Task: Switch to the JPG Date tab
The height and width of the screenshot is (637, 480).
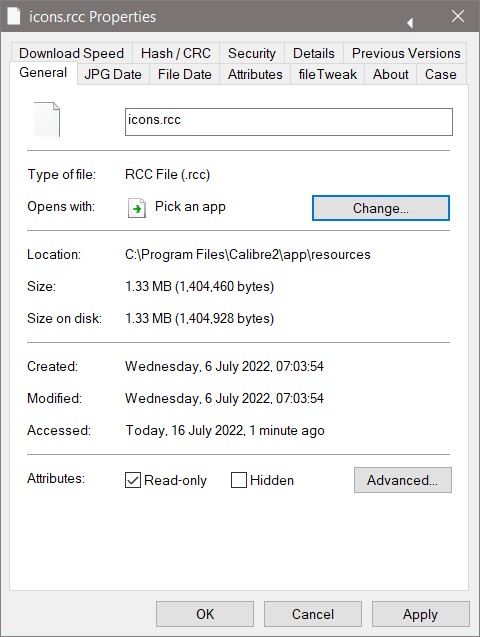Action: 113,74
